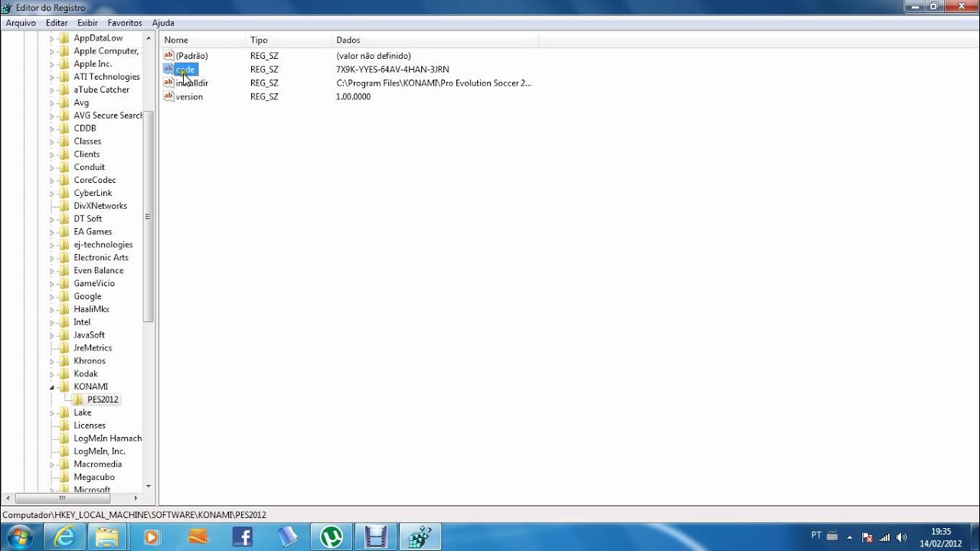Screen dimensions: 980x551
Task: Click the Conduit key folder icon
Action: [x=64, y=168]
